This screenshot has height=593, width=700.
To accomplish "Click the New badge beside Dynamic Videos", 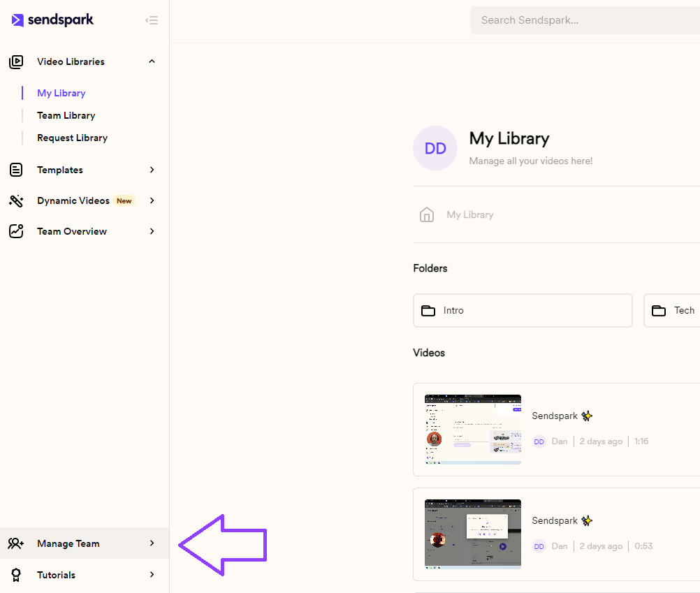I will (x=124, y=200).
